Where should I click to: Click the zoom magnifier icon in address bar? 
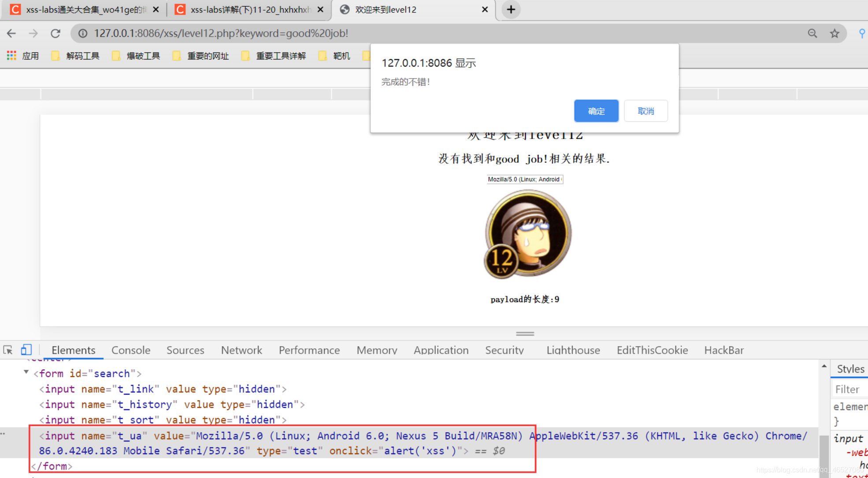pyautogui.click(x=812, y=34)
